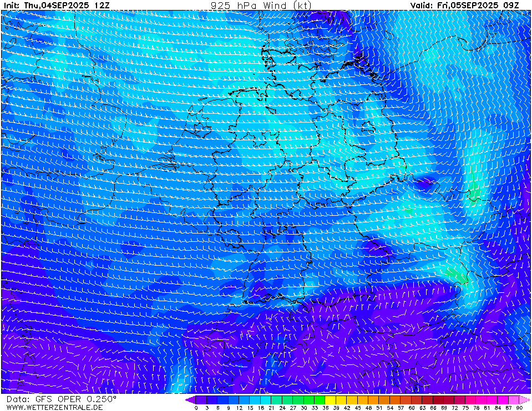Select the 48–51 kt orange legend swatch
Screen dimensions: 532x411
[373, 400]
